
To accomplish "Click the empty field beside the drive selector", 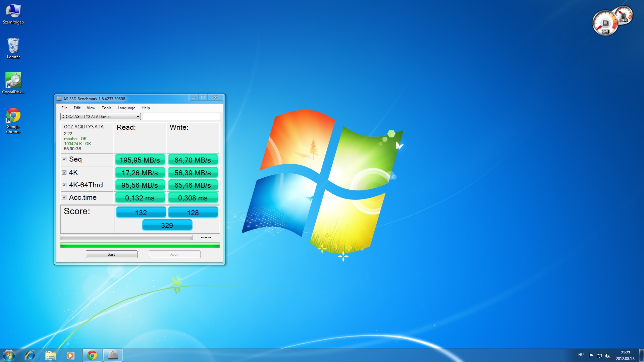I will click(181, 117).
